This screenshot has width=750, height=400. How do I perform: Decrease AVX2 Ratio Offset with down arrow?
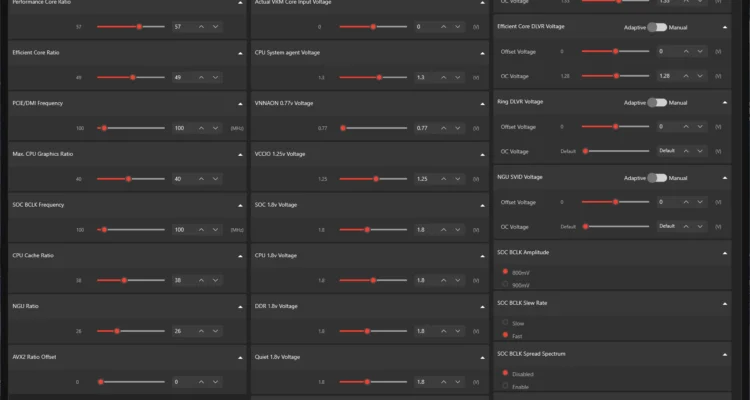click(x=215, y=382)
